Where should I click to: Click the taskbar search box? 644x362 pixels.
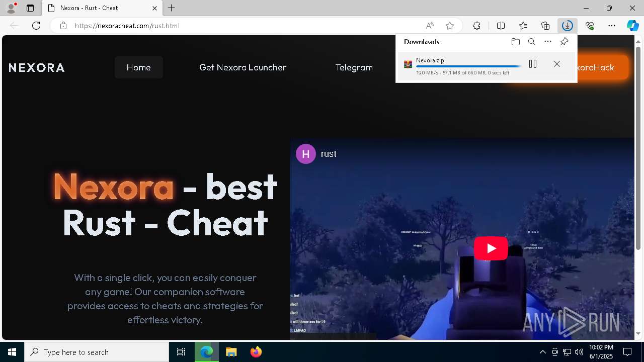[x=97, y=352]
